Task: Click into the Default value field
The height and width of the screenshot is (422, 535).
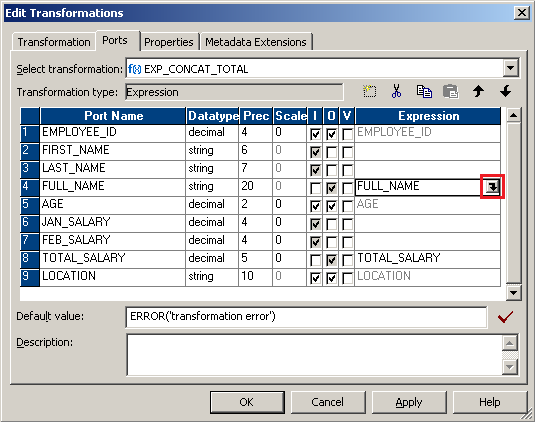Action: (x=306, y=317)
